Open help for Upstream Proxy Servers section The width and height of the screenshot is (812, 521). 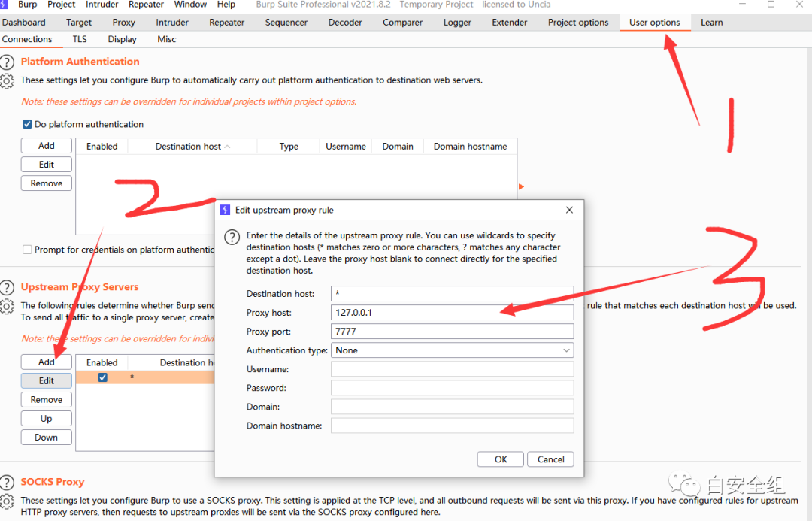(x=8, y=287)
